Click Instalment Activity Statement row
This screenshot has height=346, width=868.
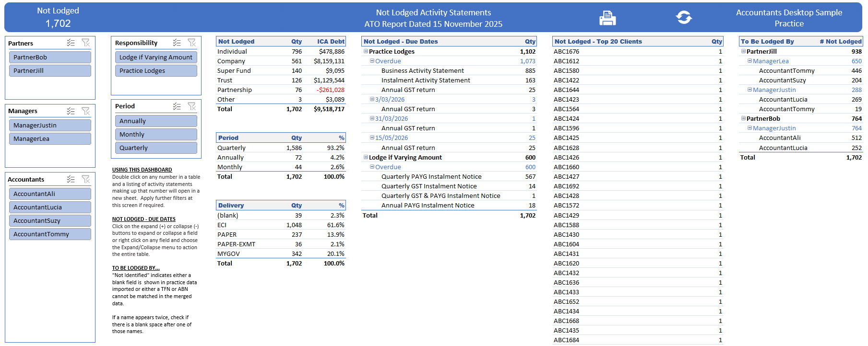(x=449, y=80)
